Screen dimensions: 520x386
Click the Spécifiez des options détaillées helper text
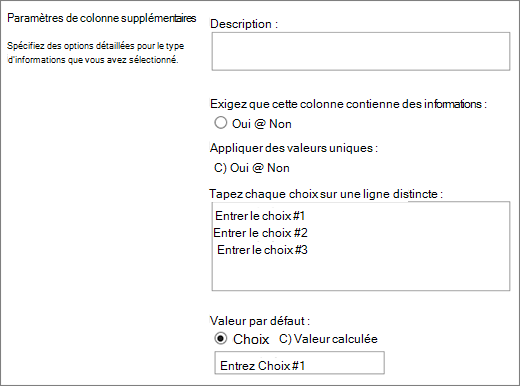coord(95,53)
